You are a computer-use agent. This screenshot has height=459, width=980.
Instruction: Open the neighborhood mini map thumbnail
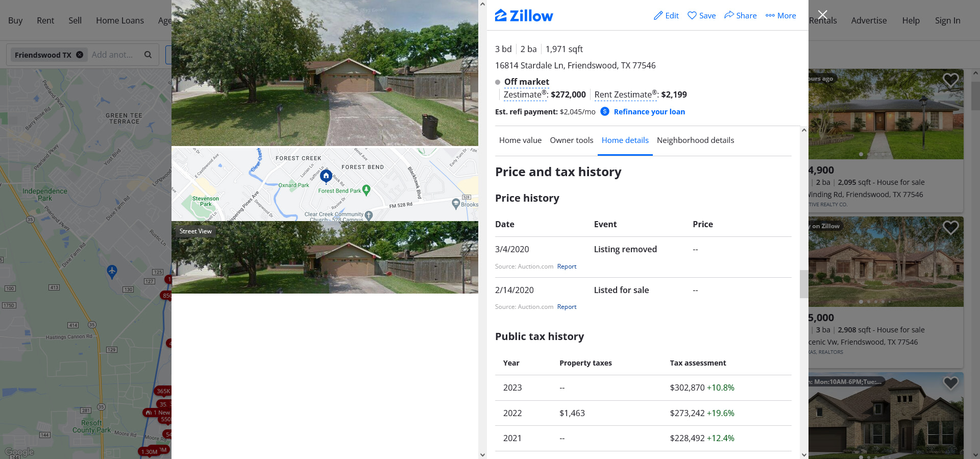pos(325,184)
